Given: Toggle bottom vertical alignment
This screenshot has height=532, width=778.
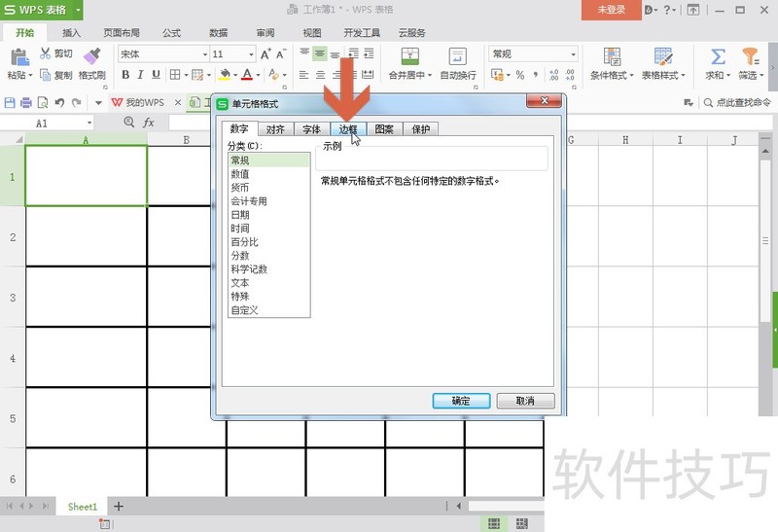Looking at the screenshot, I should tap(335, 53).
